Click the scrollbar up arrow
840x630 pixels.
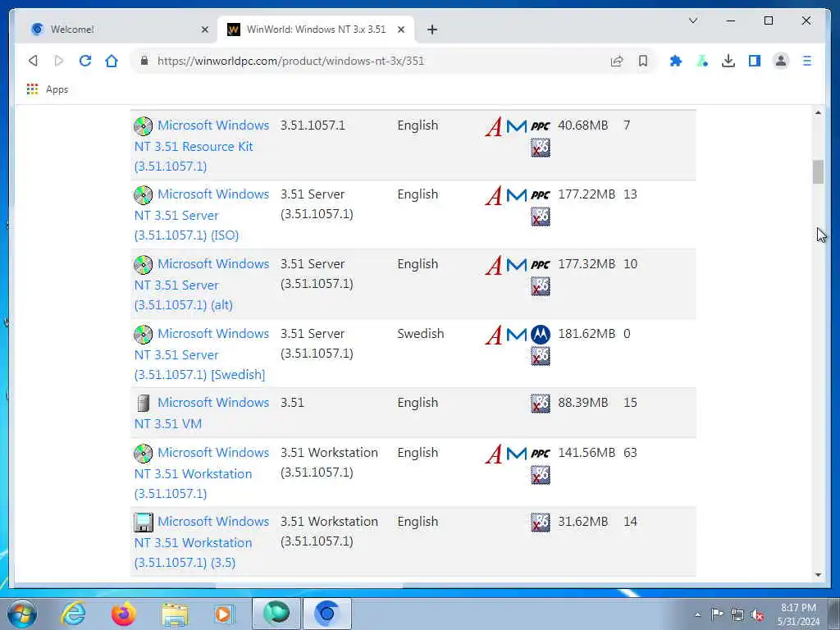pyautogui.click(x=818, y=112)
